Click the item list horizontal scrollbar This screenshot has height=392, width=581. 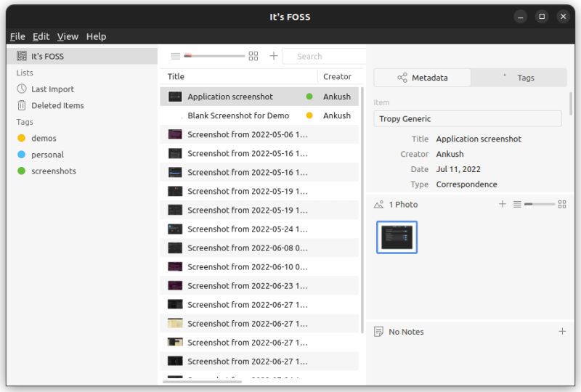point(203,381)
